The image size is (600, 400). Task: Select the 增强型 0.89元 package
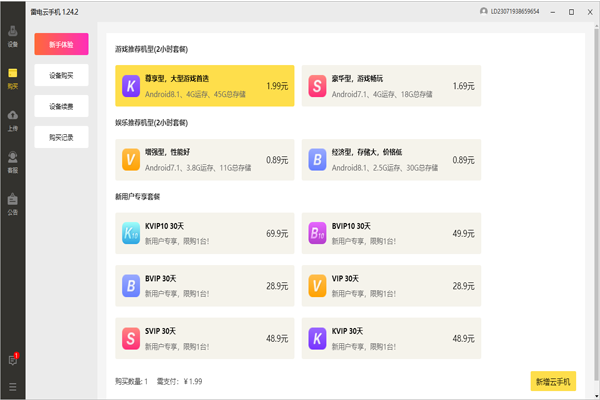(x=204, y=159)
